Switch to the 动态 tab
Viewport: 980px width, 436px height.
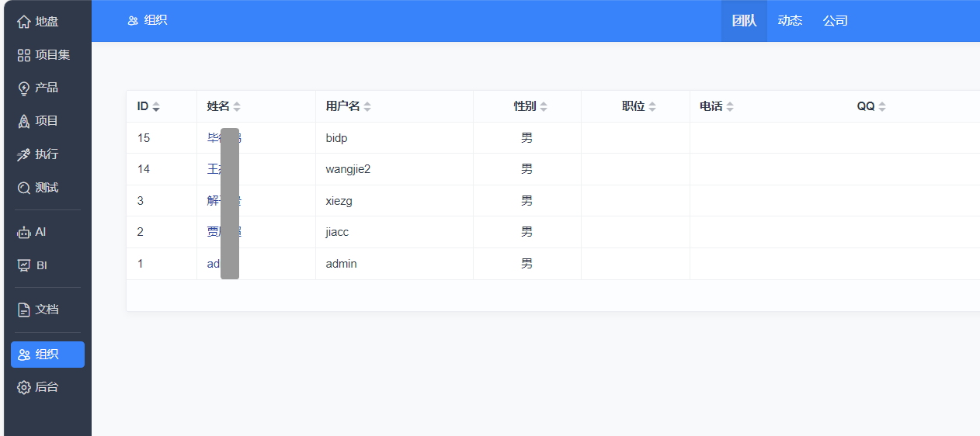coord(790,21)
